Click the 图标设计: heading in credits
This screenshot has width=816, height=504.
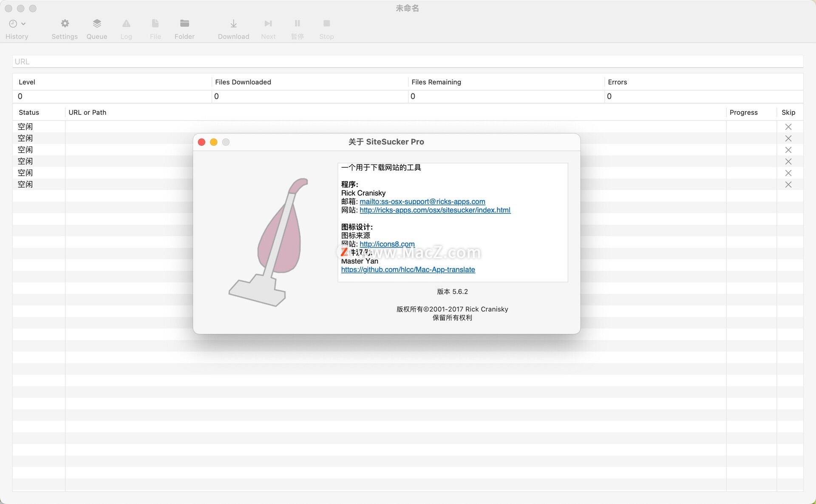[357, 227]
